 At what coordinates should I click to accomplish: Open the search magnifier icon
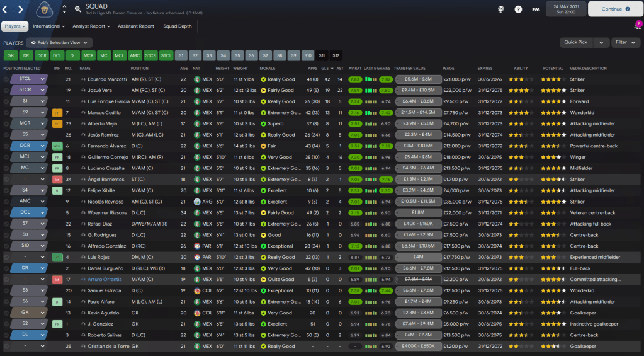77,9
